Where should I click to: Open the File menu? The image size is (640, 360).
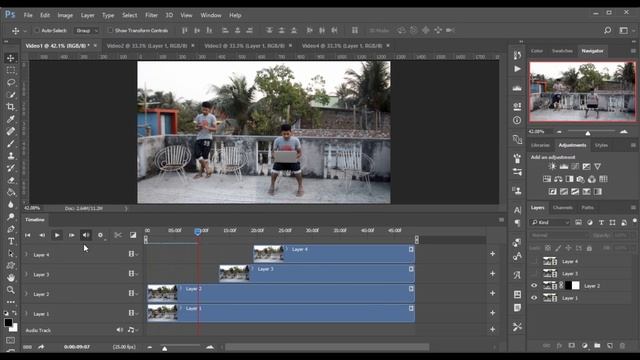point(28,15)
